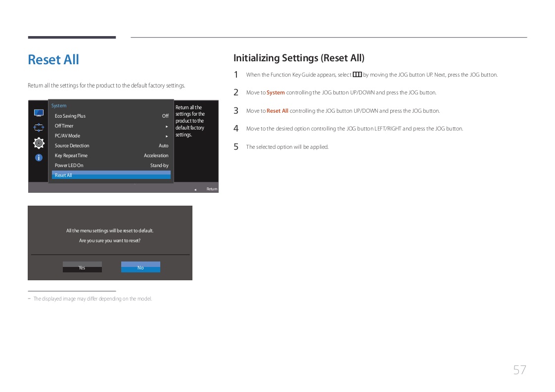Click the Off value of Eco Saving Plus
This screenshot has height=392, width=555.
pos(165,116)
